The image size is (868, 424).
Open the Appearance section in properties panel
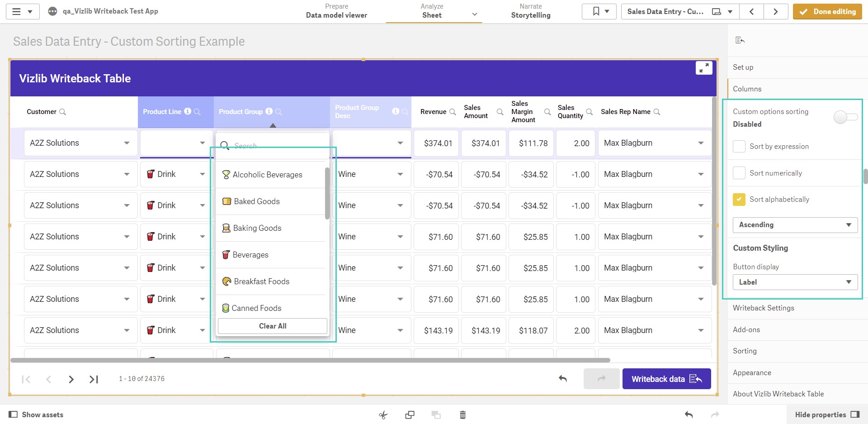[x=752, y=372]
